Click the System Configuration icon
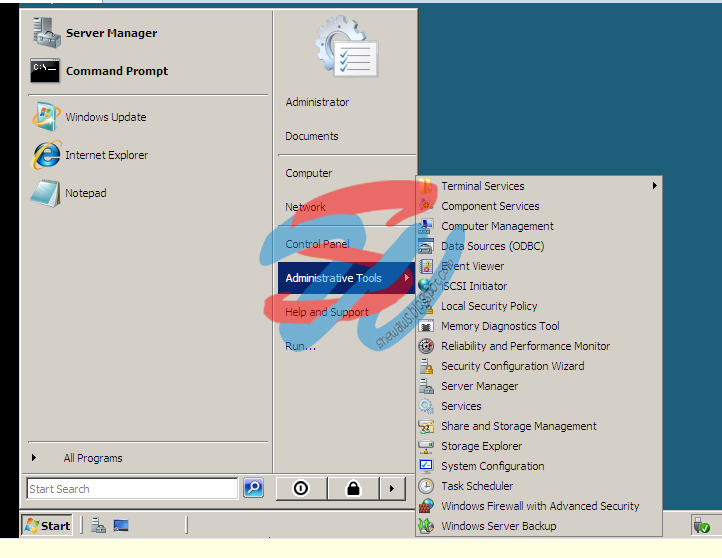 [426, 466]
